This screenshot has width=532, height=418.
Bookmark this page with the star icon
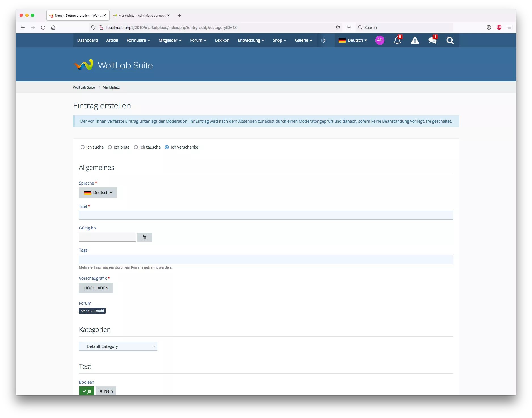(x=338, y=28)
